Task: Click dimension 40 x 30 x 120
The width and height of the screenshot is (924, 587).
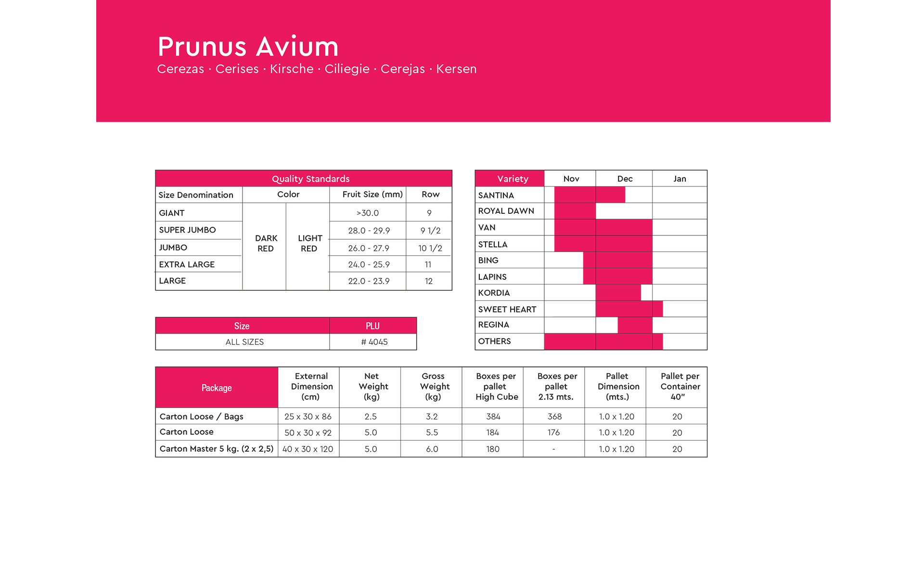Action: pyautogui.click(x=308, y=449)
